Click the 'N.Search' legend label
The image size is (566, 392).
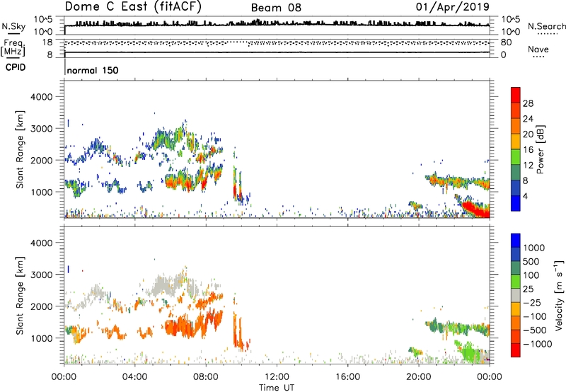click(546, 26)
